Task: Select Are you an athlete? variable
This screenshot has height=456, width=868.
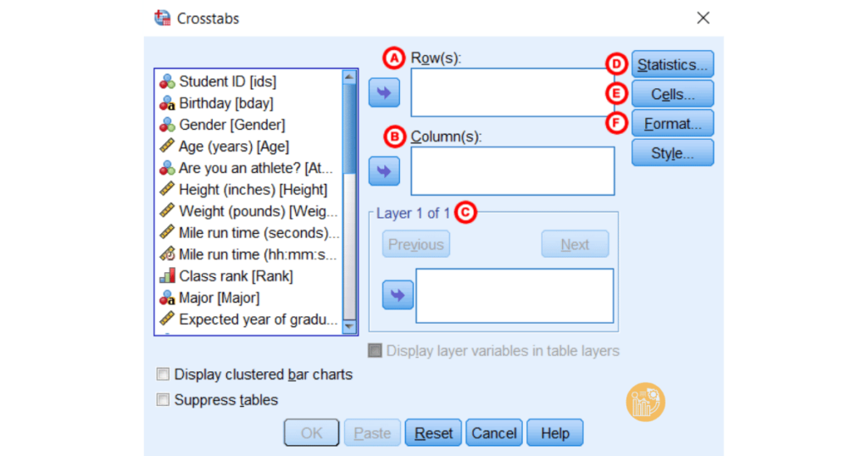Action: pos(256,168)
